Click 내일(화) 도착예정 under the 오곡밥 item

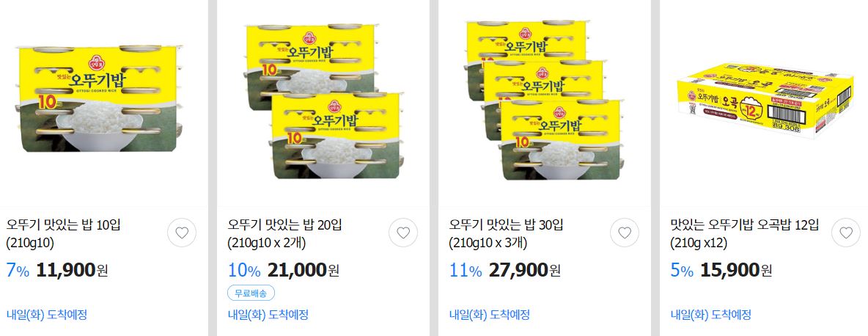click(x=711, y=315)
